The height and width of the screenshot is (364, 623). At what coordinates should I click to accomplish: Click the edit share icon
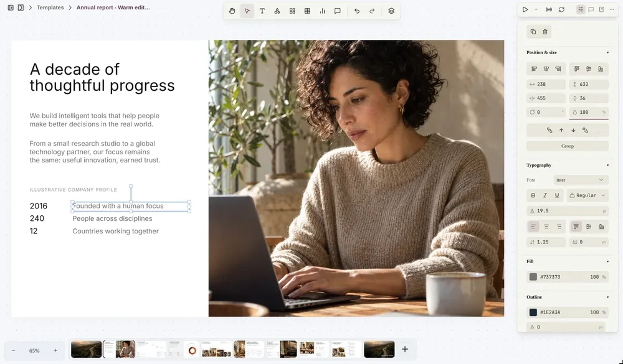[x=602, y=9]
